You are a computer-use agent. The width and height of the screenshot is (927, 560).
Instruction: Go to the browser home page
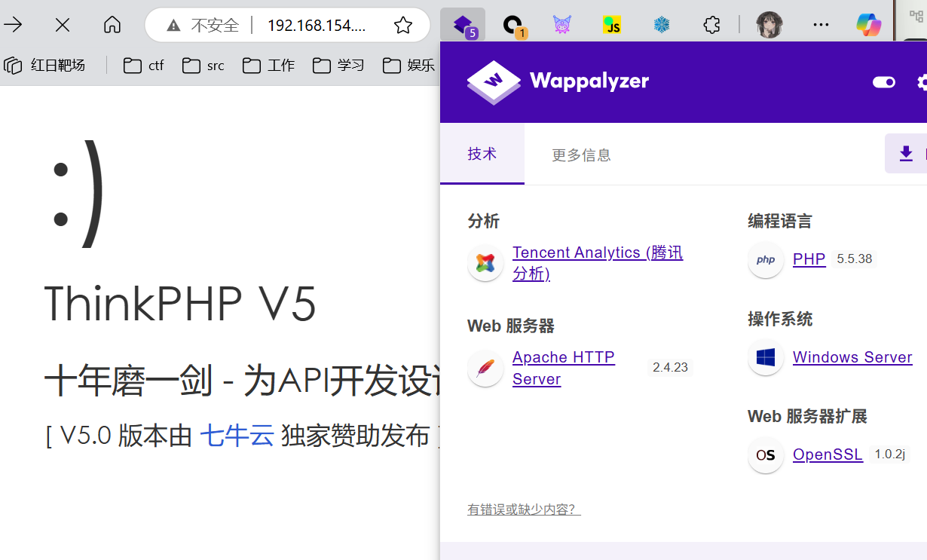(x=112, y=25)
